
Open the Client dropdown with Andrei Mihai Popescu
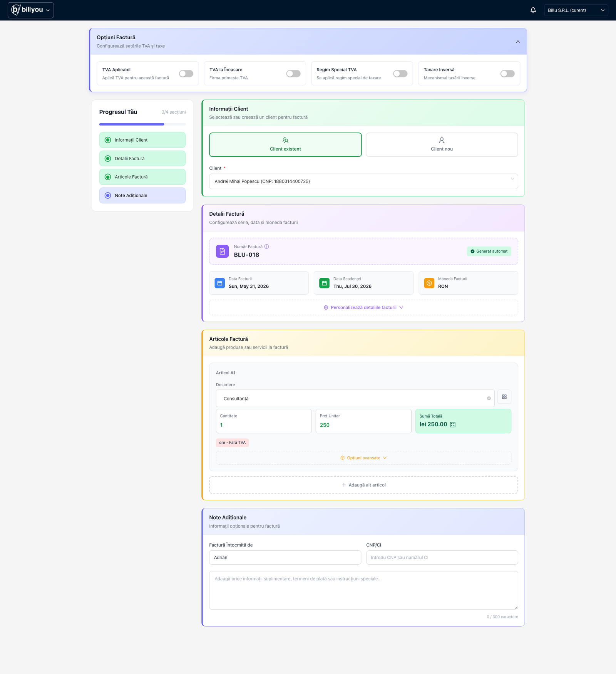(363, 181)
